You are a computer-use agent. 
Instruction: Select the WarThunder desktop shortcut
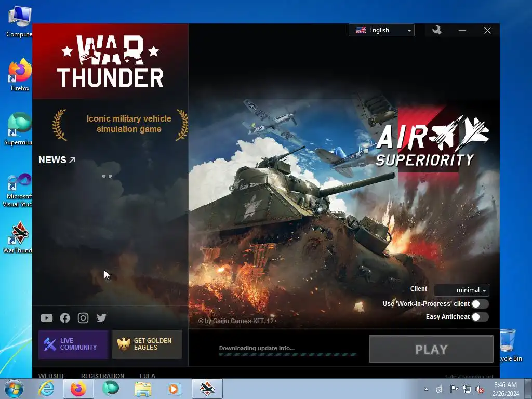[x=17, y=237]
